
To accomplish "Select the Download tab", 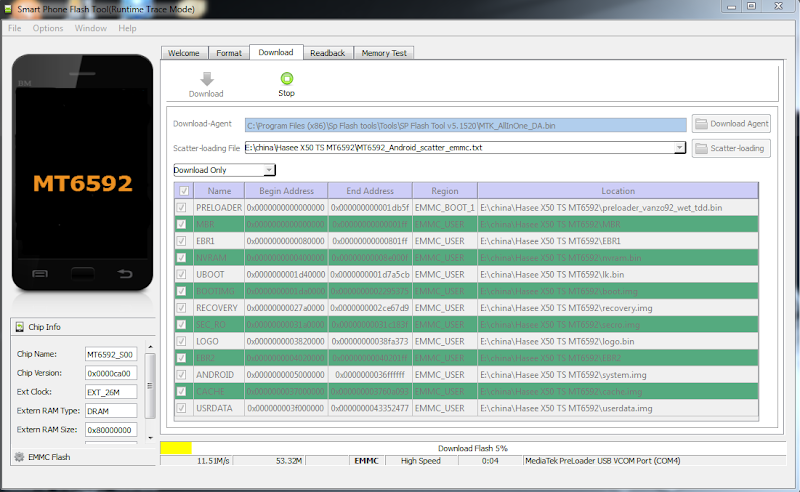I will coord(276,52).
